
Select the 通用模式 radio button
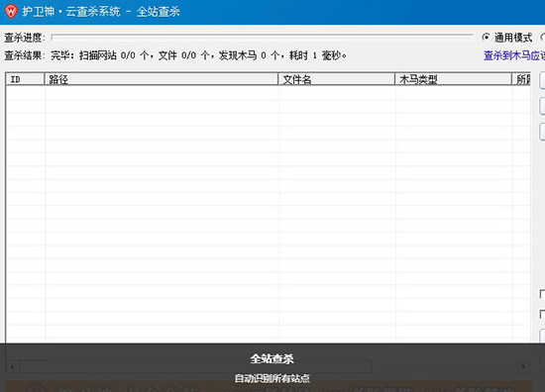[486, 37]
